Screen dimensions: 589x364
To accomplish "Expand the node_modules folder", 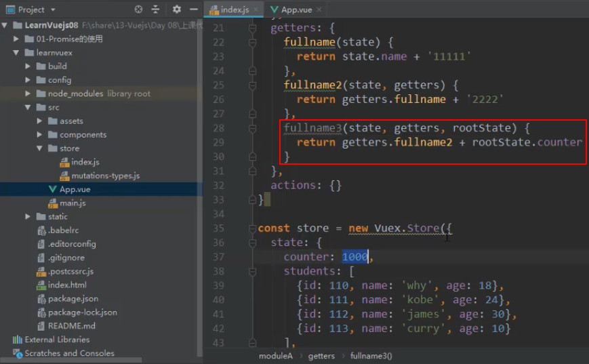I will pyautogui.click(x=27, y=94).
